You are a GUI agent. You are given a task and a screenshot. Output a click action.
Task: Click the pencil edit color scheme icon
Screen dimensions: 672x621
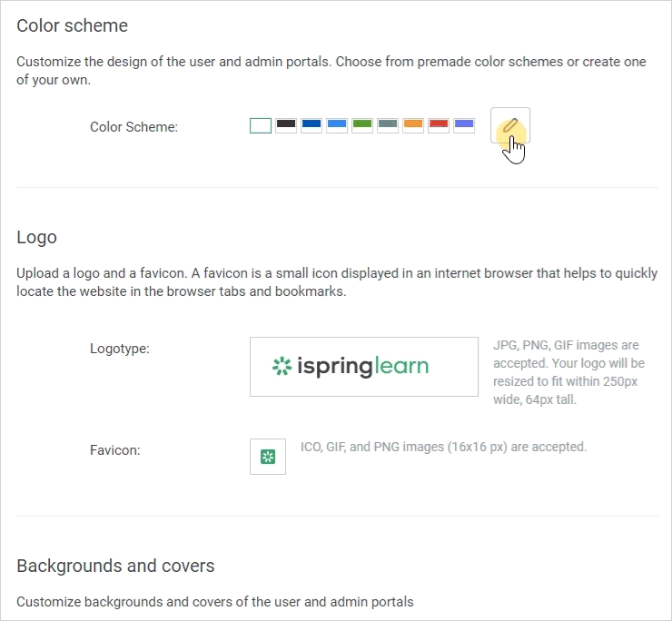click(x=510, y=125)
